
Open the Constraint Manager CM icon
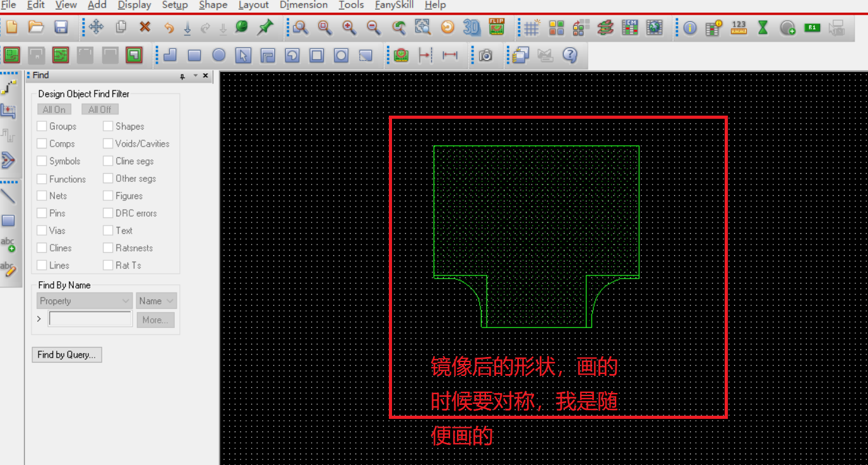630,27
